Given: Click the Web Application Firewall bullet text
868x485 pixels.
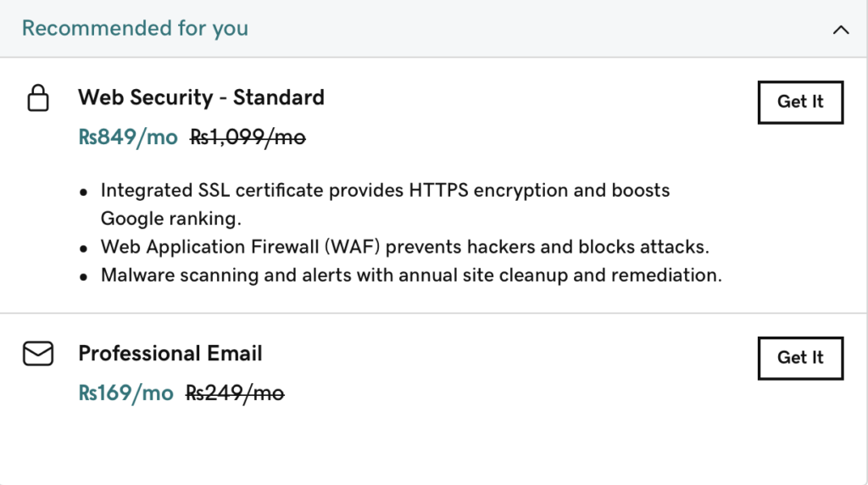Looking at the screenshot, I should 404,247.
